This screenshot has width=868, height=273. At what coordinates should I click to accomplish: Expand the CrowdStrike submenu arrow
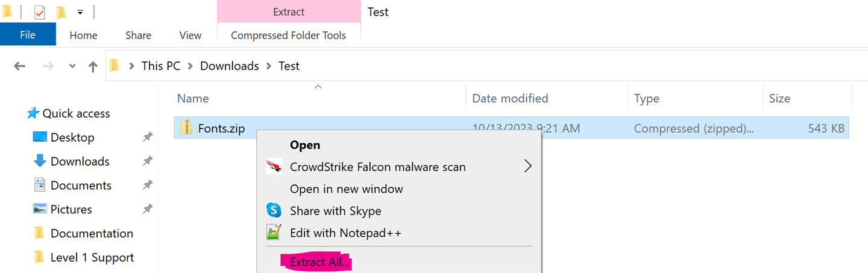coord(527,166)
